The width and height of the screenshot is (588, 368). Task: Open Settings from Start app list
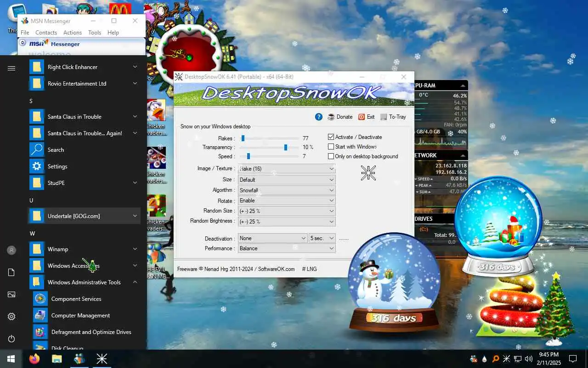[84, 167]
